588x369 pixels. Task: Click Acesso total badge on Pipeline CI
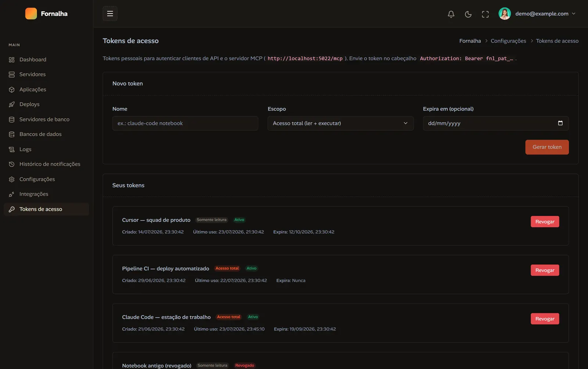pyautogui.click(x=227, y=268)
